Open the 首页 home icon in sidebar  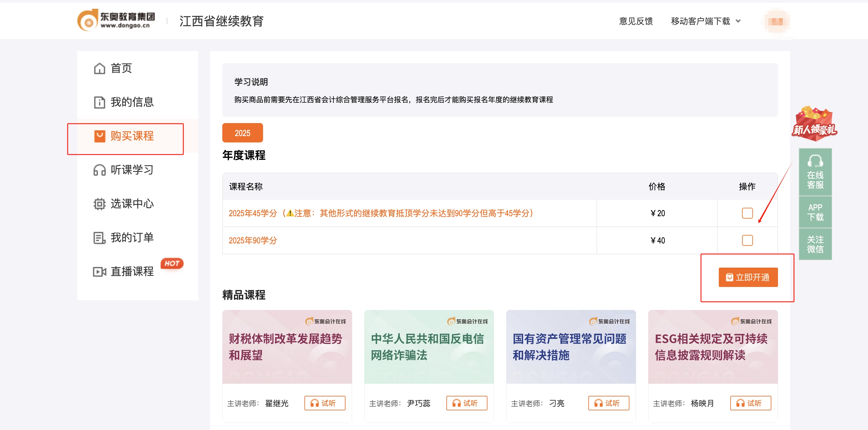click(99, 68)
